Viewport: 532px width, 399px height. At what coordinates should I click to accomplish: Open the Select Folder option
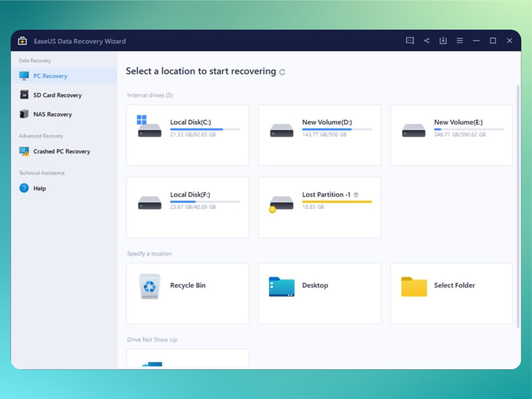click(x=452, y=294)
